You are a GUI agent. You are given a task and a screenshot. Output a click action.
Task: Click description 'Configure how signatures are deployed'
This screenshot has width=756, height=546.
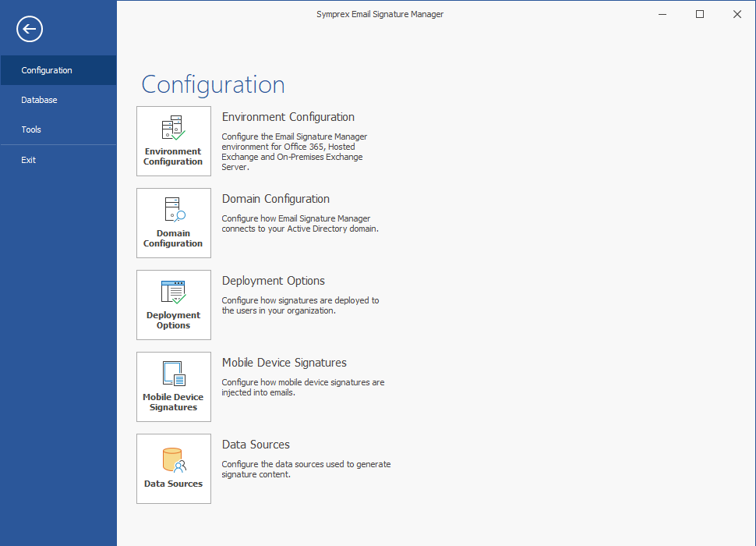[300, 305]
